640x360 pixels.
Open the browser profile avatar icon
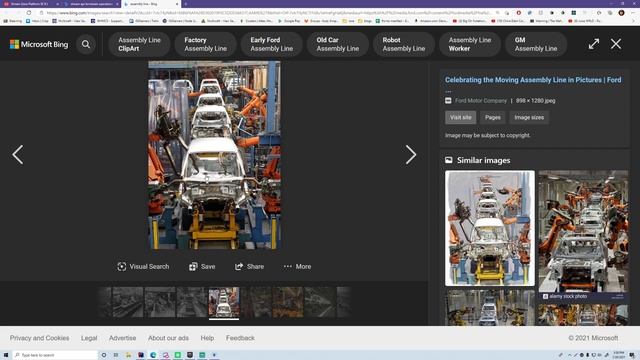(621, 13)
